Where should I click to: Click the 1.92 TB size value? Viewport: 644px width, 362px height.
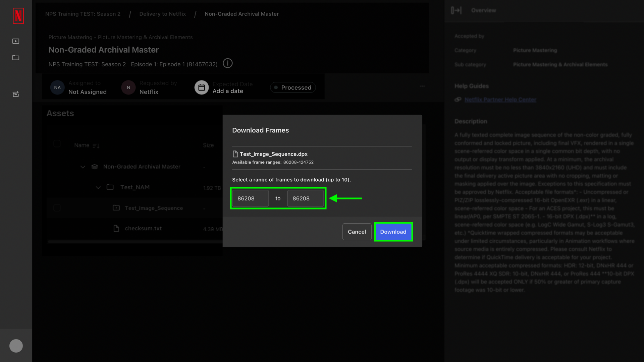pos(212,188)
